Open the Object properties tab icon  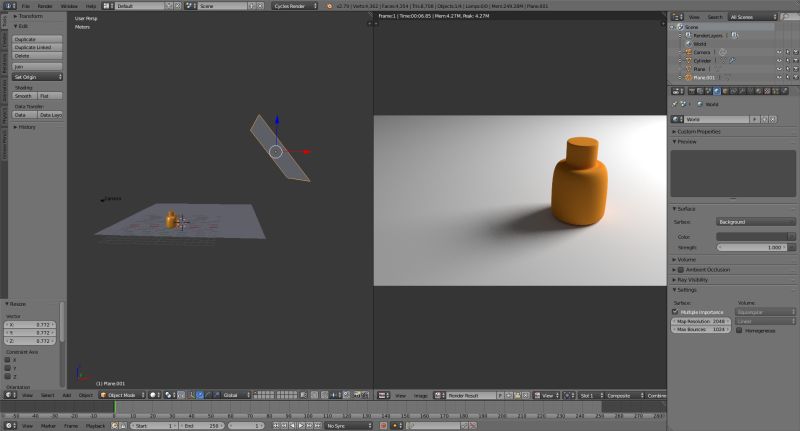point(726,91)
